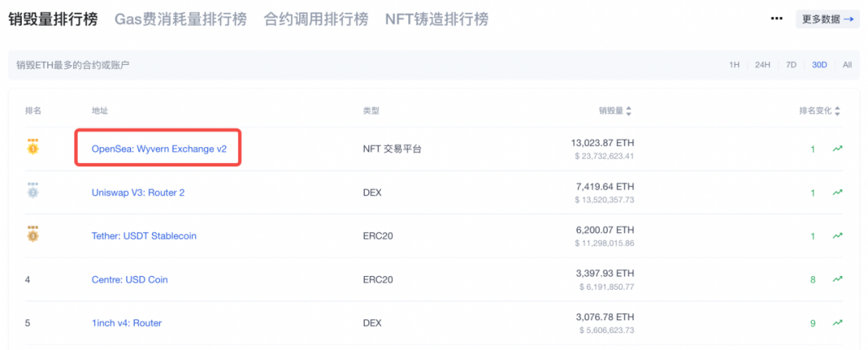Sort by the 销毁量 column arrows
Screen dimensions: 868x350
(628, 111)
